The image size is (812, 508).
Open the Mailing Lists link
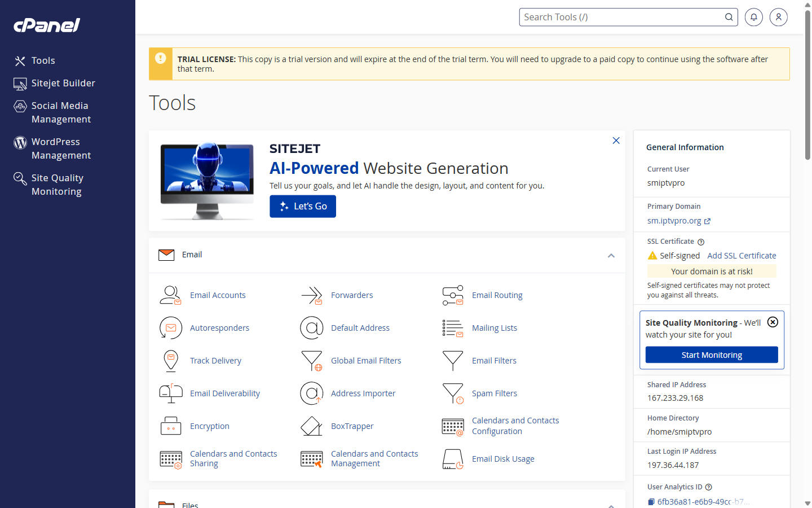pyautogui.click(x=495, y=328)
